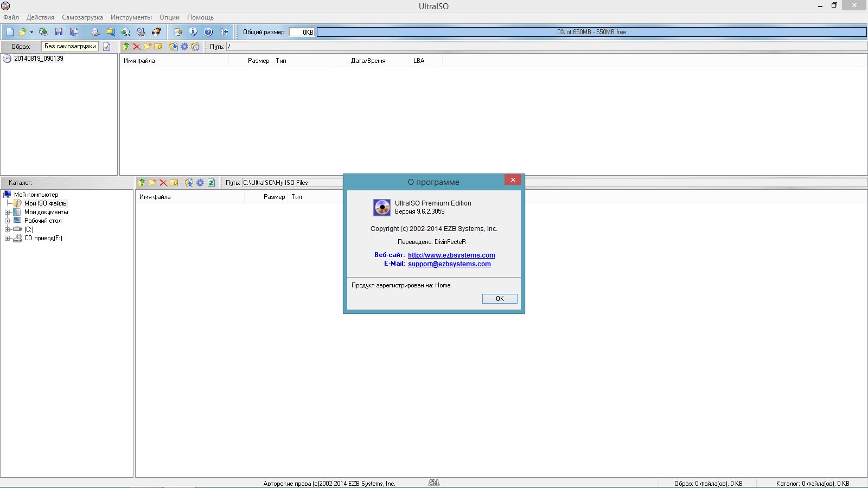
Task: Click the Make CD/DVD image drive icon
Action: point(95,32)
